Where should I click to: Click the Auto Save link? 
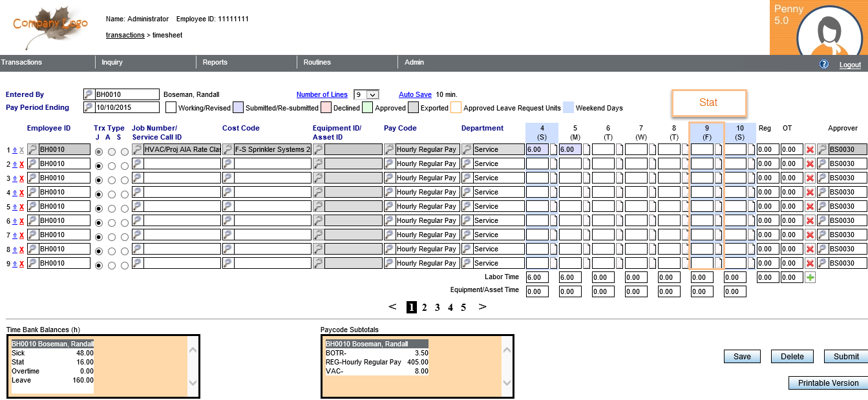pyautogui.click(x=415, y=94)
